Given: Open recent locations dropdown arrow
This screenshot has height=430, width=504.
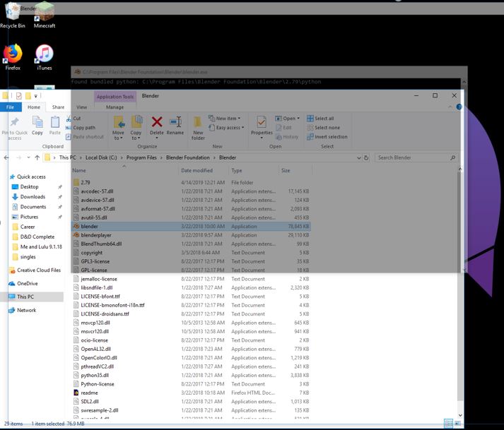Looking at the screenshot, I should coord(28,157).
